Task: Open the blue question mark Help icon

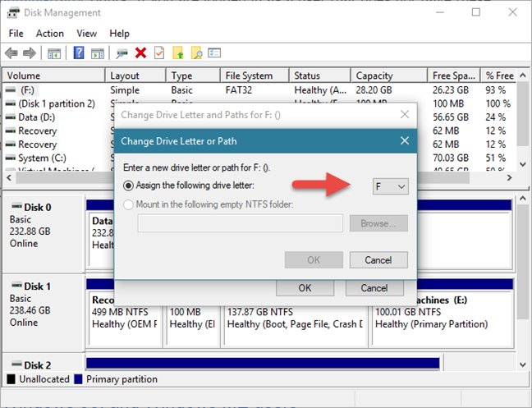Action: [79, 53]
